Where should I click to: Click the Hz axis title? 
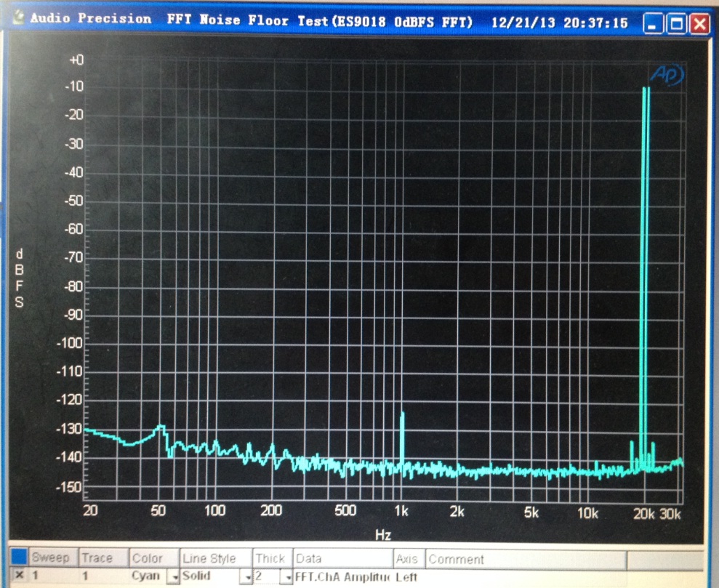pos(383,535)
